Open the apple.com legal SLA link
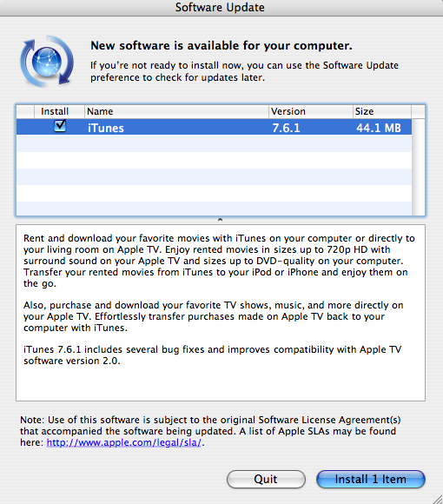The width and height of the screenshot is (443, 504). [x=124, y=442]
